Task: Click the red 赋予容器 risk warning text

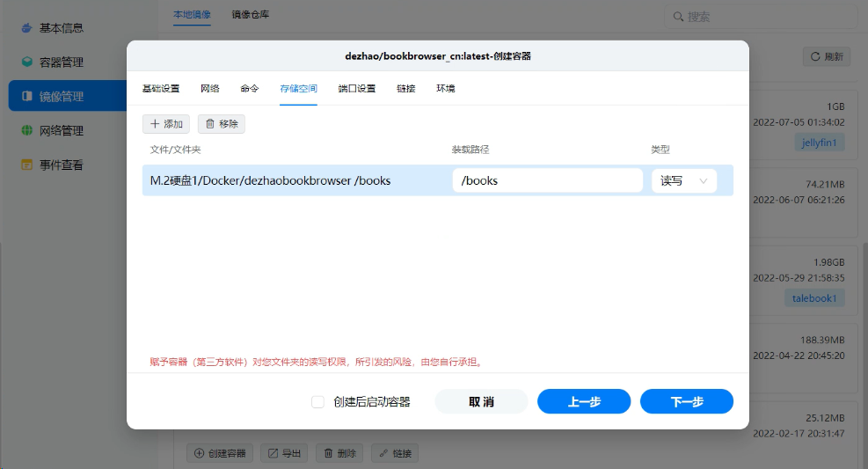Action: [317, 363]
